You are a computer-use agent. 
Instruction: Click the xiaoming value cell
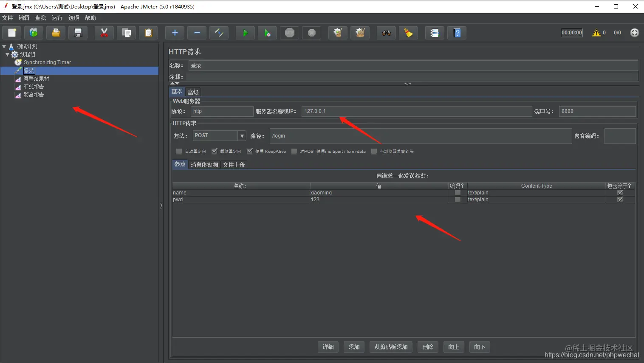[x=378, y=193]
